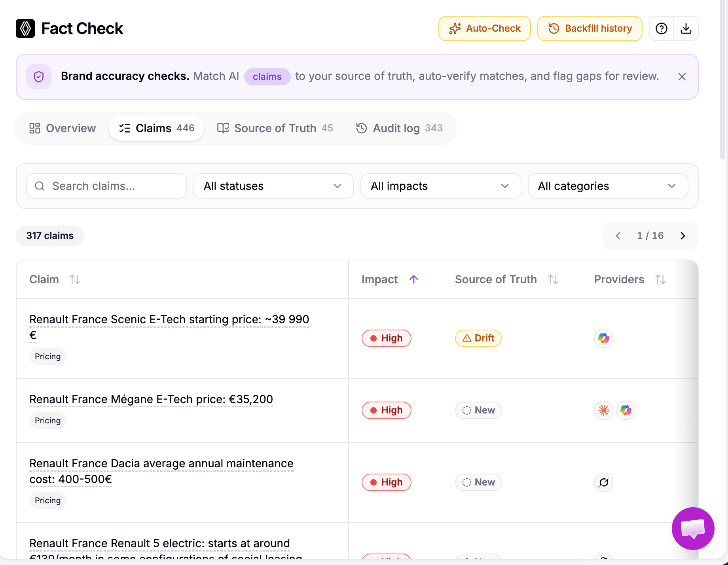Screen dimensions: 728x565
Task: Click the Pricing tag under Scenic E-Tech
Action: click(x=48, y=356)
